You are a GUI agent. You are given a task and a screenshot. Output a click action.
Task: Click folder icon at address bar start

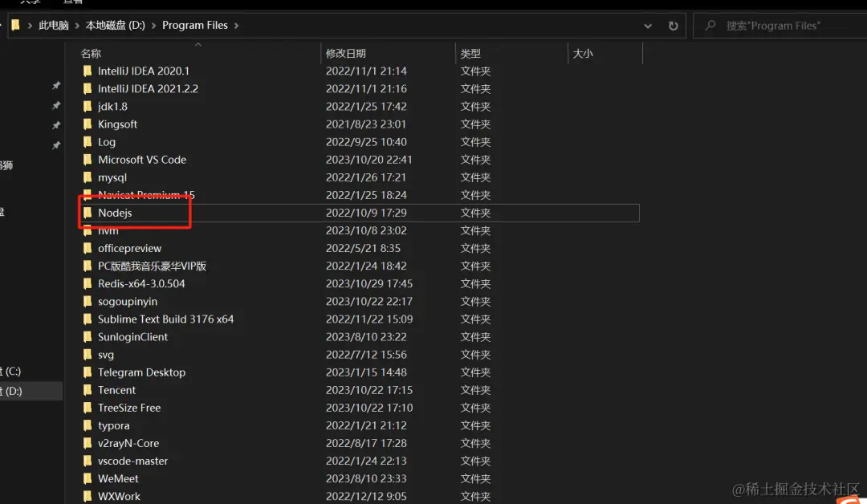(15, 25)
